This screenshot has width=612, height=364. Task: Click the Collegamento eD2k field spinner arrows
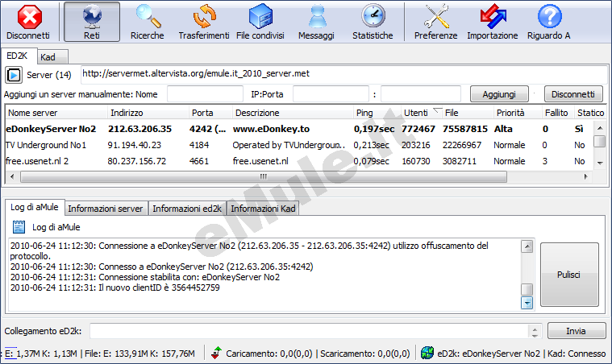click(535, 331)
